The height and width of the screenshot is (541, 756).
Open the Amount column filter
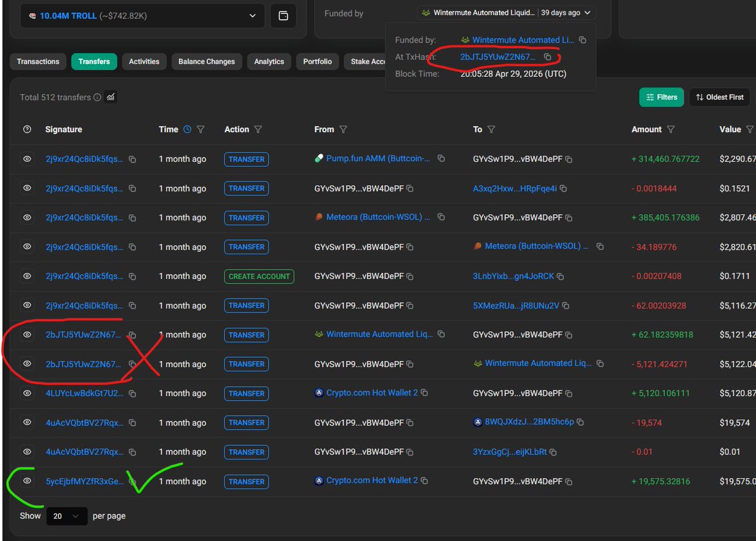671,129
